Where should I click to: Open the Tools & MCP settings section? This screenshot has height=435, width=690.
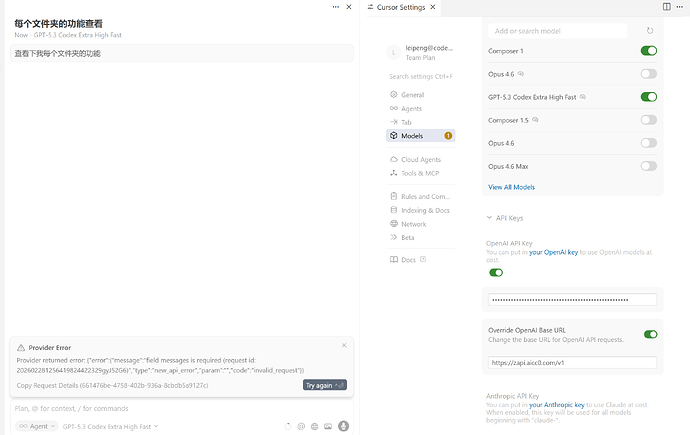pyautogui.click(x=421, y=173)
